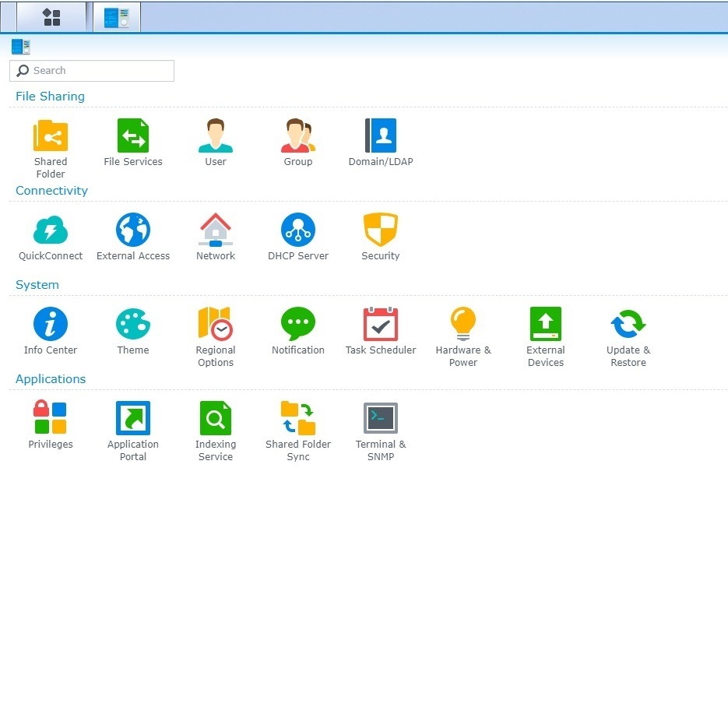Open Hardware & Power settings
728x728 pixels.
[462, 323]
